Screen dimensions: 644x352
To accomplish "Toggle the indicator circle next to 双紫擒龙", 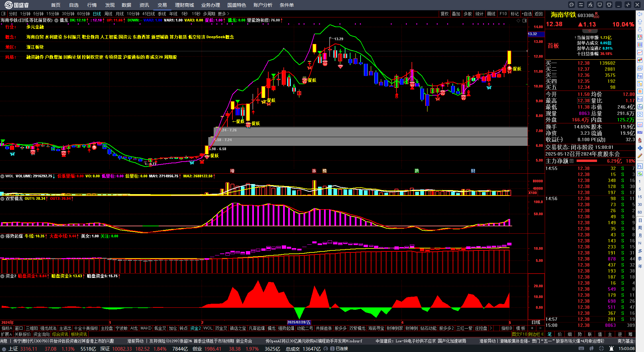I will [x=2, y=199].
